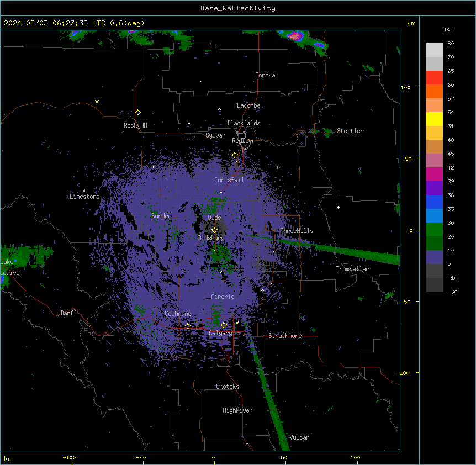Click the yellow diamond marker above RockyMH
The width and height of the screenshot is (476, 465).
(137, 112)
